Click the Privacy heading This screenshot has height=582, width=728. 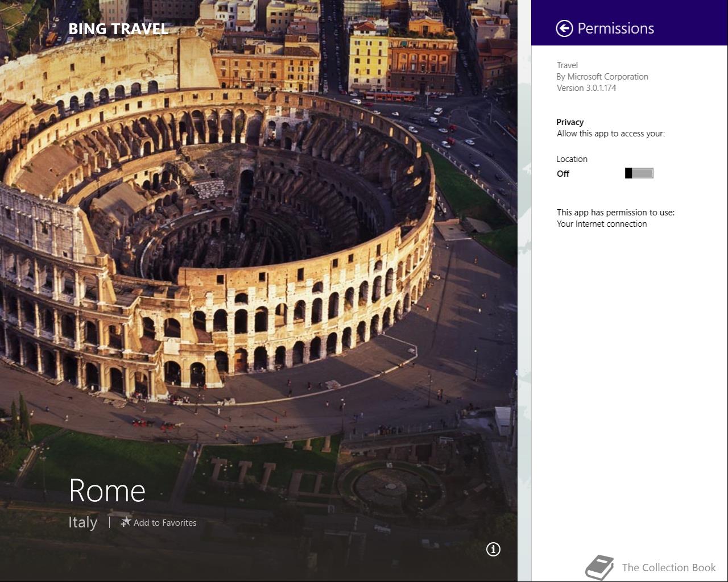(570, 122)
